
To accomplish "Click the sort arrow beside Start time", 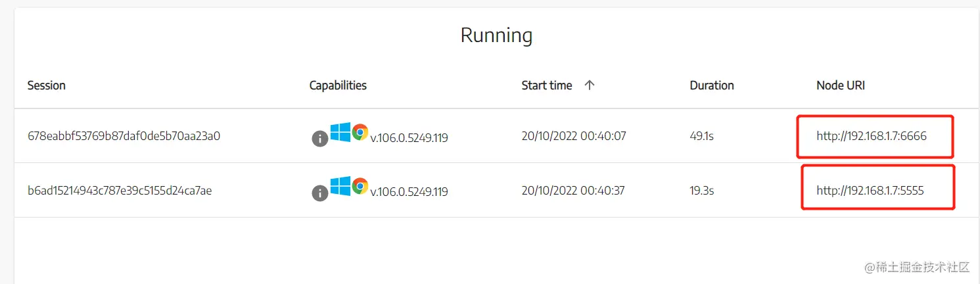I will [590, 85].
